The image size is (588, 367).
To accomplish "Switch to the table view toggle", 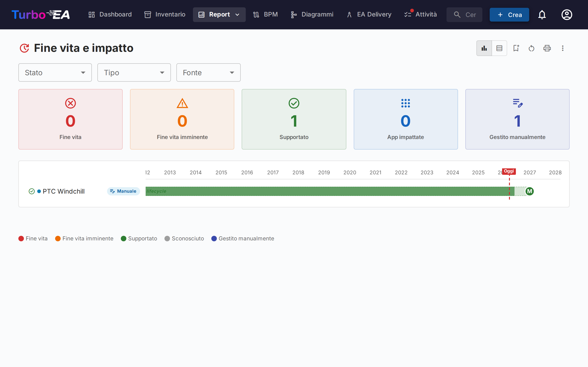I will [x=499, y=48].
